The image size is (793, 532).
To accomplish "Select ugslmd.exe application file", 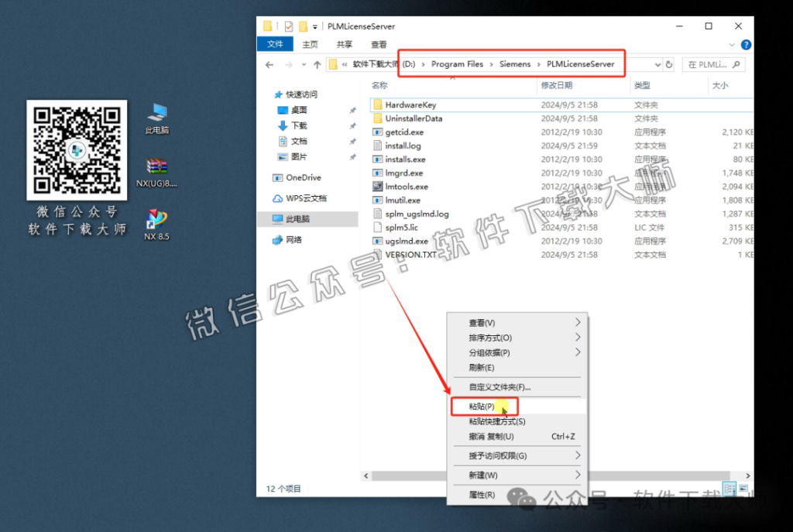I will pos(406,240).
